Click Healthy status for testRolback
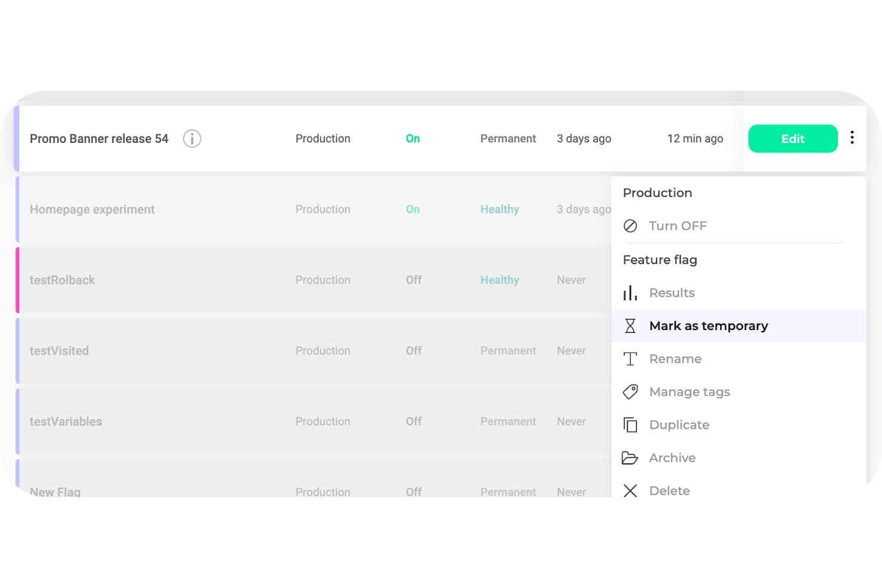The width and height of the screenshot is (882, 588). point(499,280)
